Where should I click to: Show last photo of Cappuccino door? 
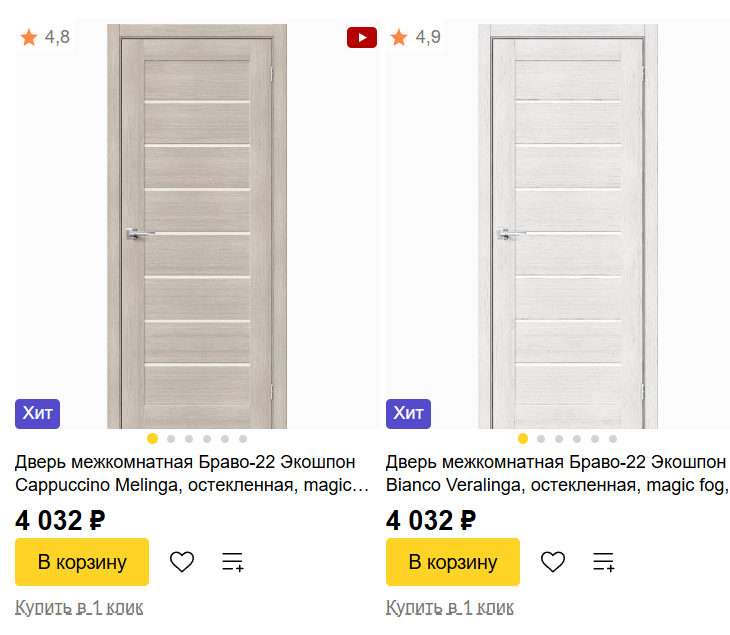click(x=243, y=439)
